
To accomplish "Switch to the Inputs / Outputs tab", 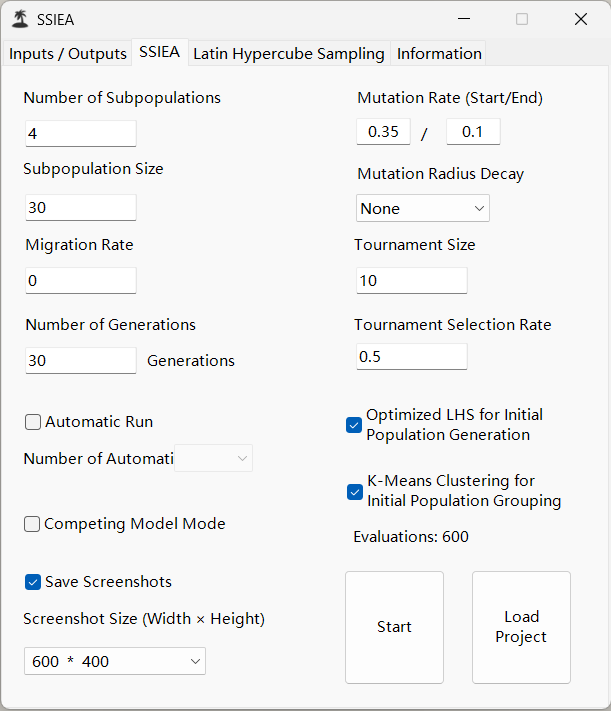I will (x=68, y=54).
